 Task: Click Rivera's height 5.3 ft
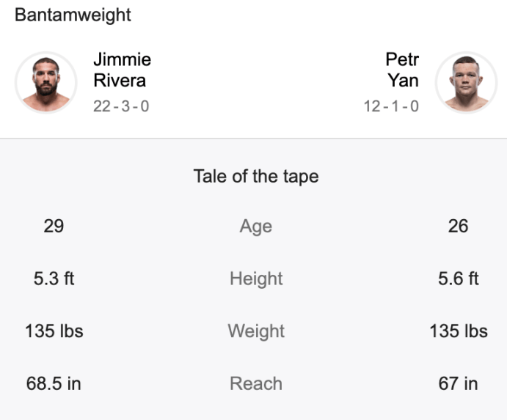click(x=54, y=279)
